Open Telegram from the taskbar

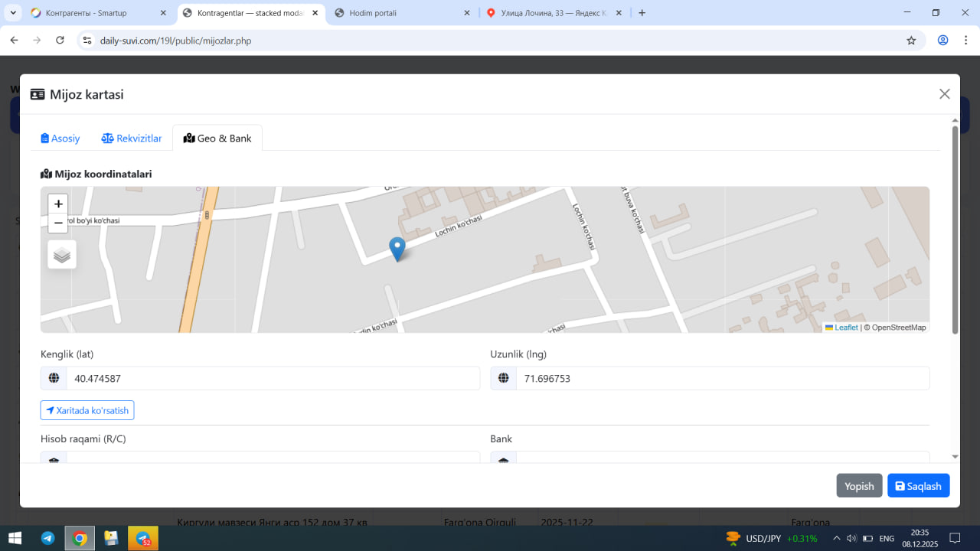pyautogui.click(x=47, y=538)
